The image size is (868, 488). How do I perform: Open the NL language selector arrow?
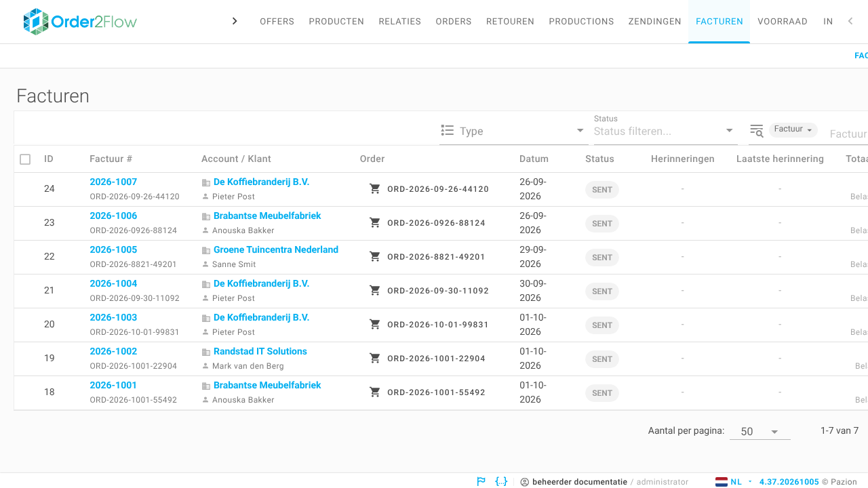(x=750, y=482)
